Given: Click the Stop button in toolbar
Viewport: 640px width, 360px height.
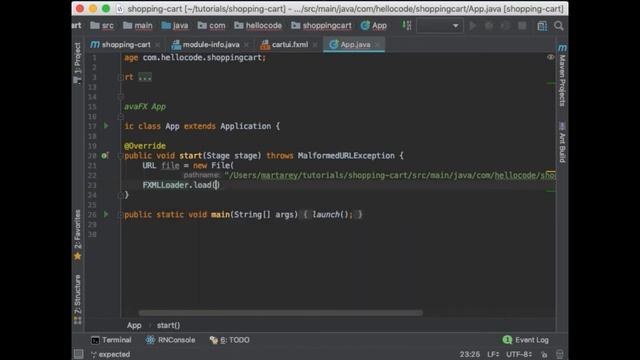Looking at the screenshot, I should tap(522, 26).
